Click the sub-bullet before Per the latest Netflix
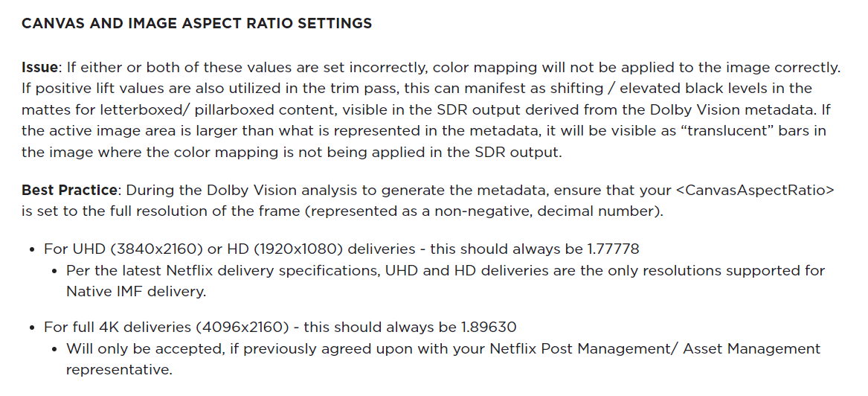The image size is (868, 396). click(55, 270)
